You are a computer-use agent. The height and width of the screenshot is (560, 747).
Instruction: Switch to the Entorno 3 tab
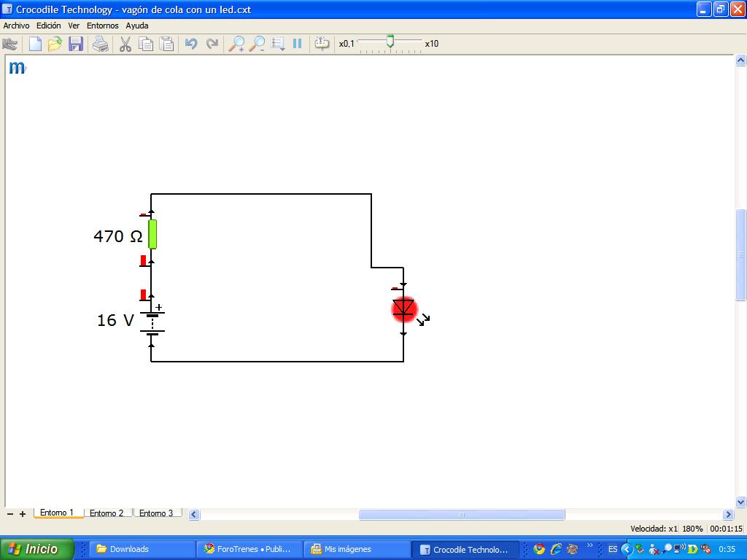point(156,513)
